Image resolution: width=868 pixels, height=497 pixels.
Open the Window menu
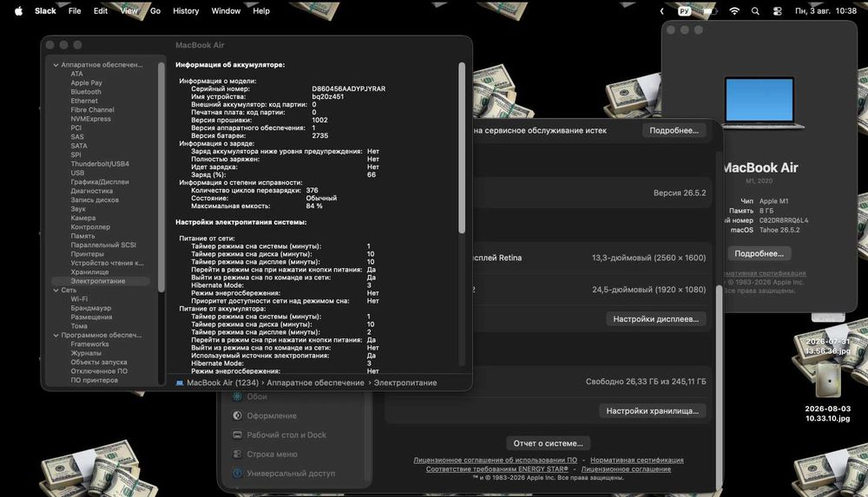coord(226,10)
